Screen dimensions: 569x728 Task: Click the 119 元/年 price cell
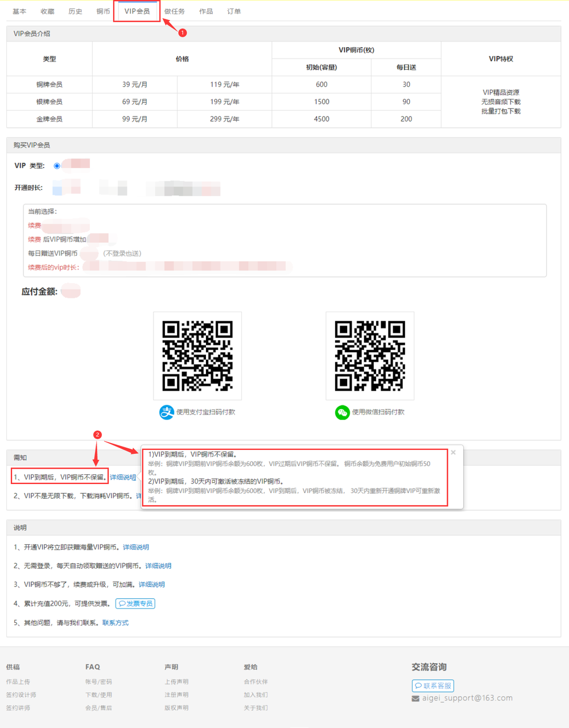point(225,85)
